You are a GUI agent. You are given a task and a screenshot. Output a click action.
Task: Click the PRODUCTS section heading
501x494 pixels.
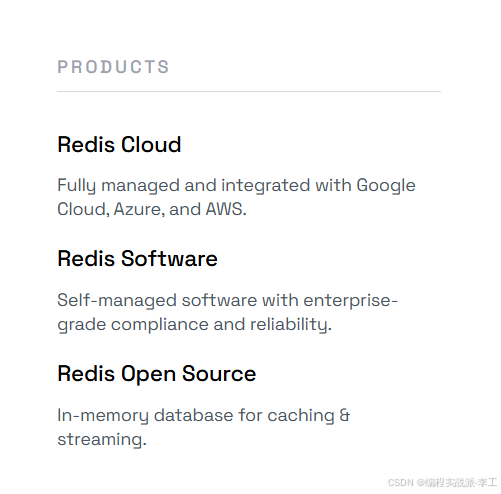coord(113,67)
